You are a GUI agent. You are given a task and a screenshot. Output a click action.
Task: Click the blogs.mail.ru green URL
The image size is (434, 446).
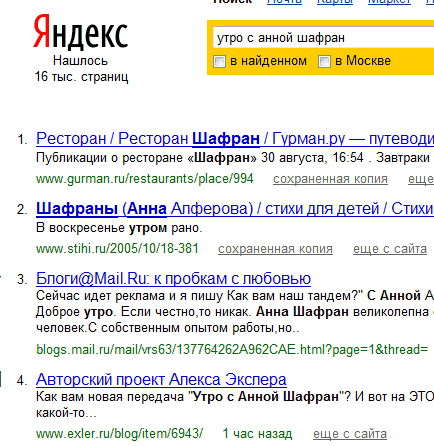point(232,350)
